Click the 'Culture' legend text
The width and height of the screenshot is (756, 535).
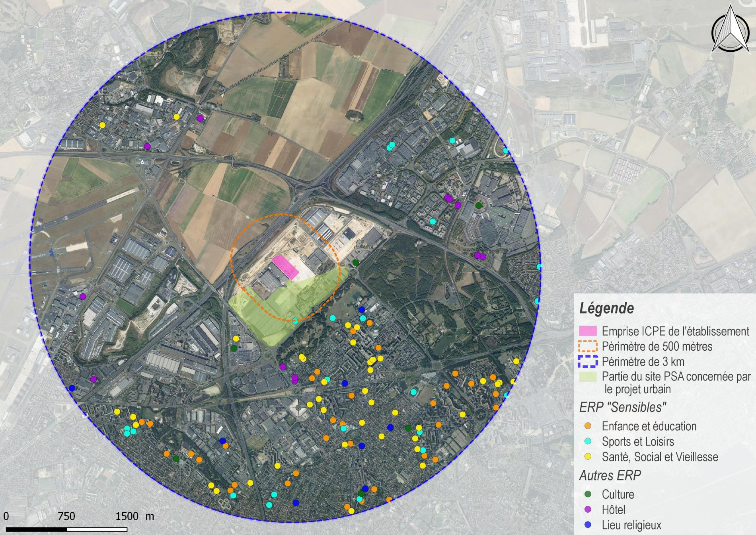coord(618,494)
